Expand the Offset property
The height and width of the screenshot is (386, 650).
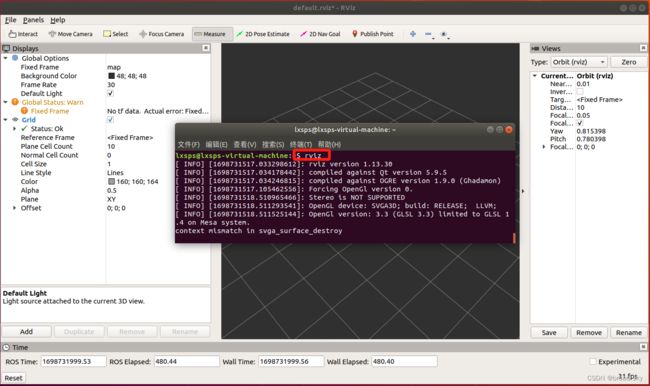[15, 208]
